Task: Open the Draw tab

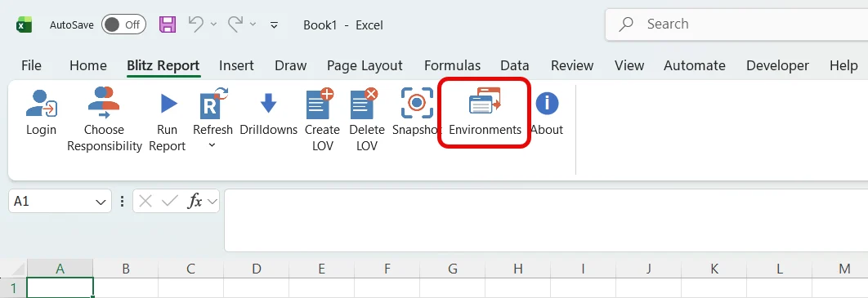Action: [291, 65]
